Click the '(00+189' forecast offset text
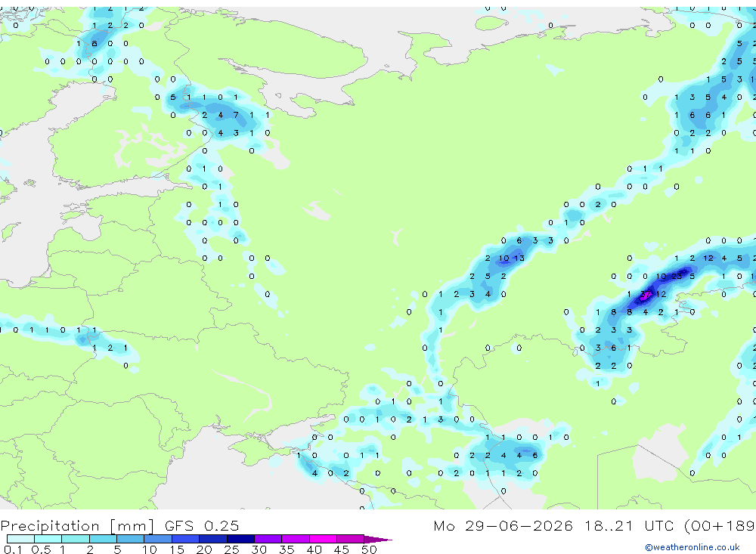The image size is (756, 554). pyautogui.click(x=720, y=525)
